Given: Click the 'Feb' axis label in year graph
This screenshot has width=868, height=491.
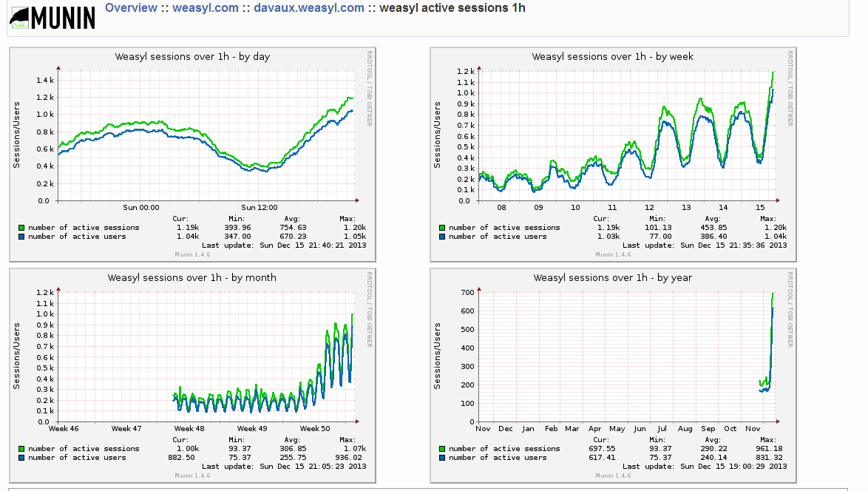Looking at the screenshot, I should point(551,428).
